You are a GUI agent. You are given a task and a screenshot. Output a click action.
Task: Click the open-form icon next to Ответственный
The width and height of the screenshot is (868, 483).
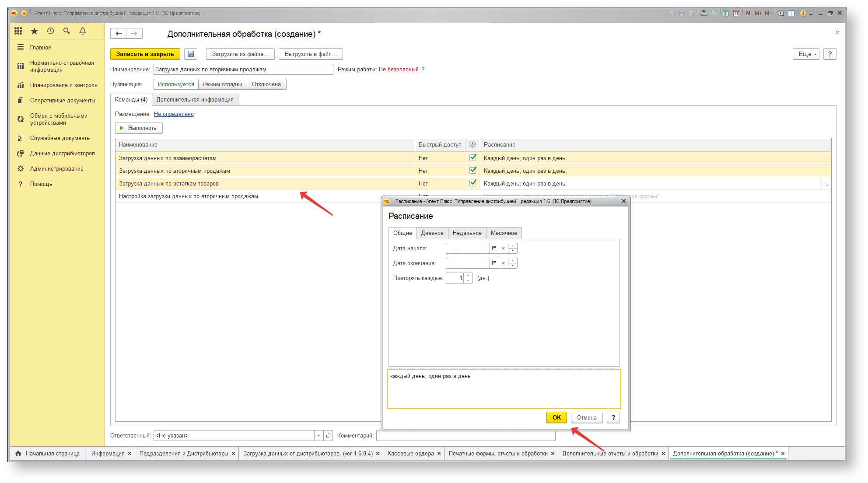(x=328, y=435)
